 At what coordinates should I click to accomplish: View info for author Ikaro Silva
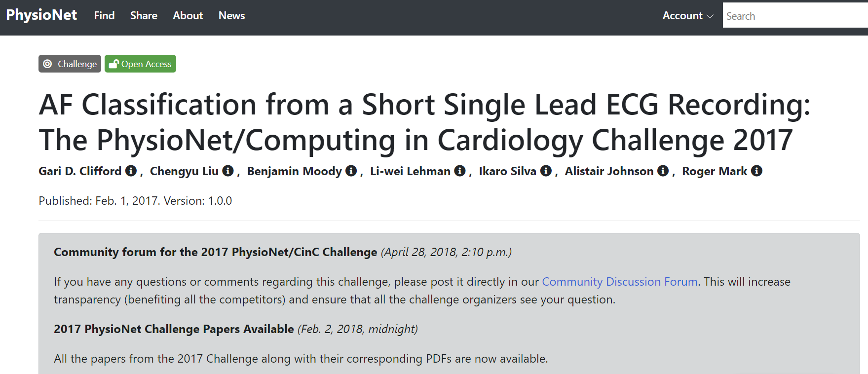point(546,171)
